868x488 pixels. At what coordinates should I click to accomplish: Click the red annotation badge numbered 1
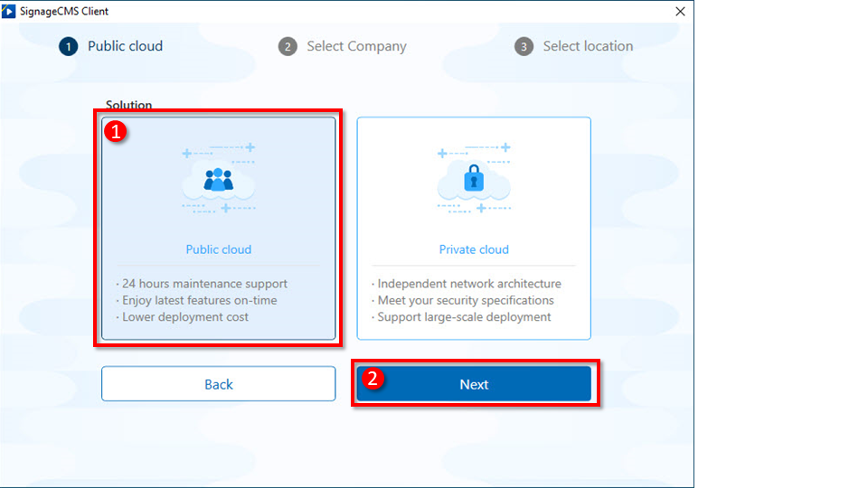[116, 131]
